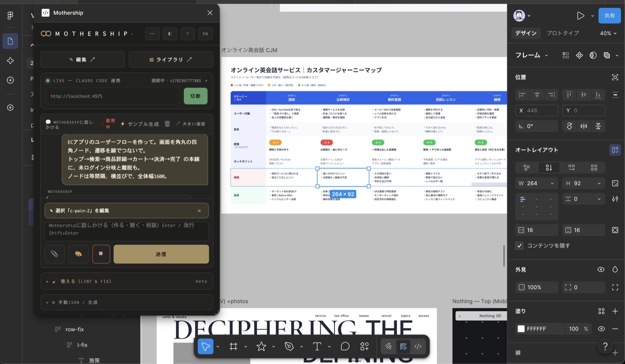Open the gap spacing dropdown
This screenshot has height=364, width=625.
(x=599, y=199)
